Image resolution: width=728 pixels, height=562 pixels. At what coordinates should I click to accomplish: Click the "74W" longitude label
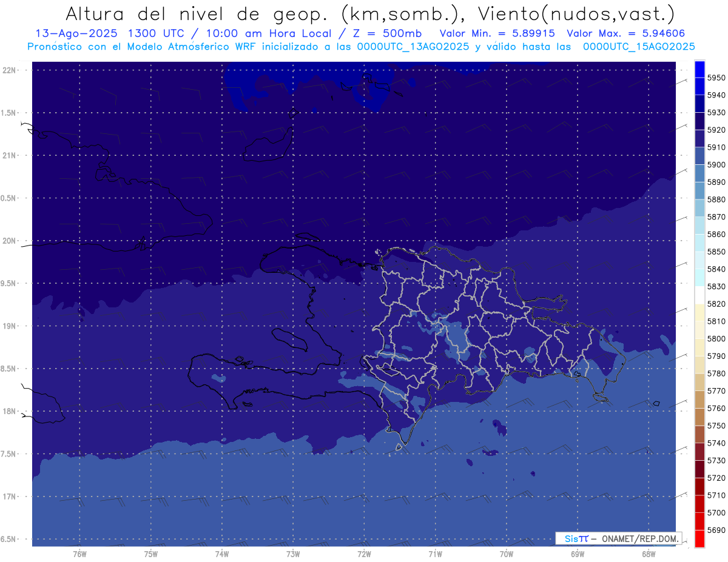coord(222,554)
